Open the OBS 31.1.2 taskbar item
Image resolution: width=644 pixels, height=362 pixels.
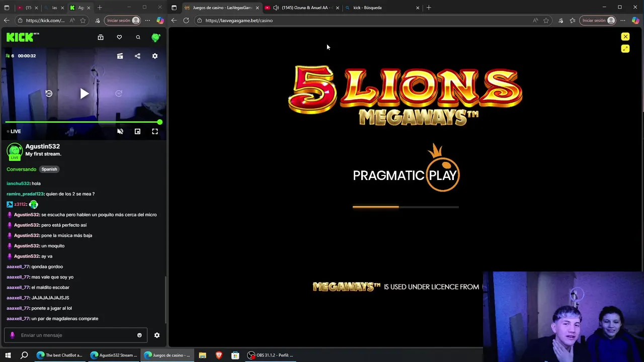[270, 355]
